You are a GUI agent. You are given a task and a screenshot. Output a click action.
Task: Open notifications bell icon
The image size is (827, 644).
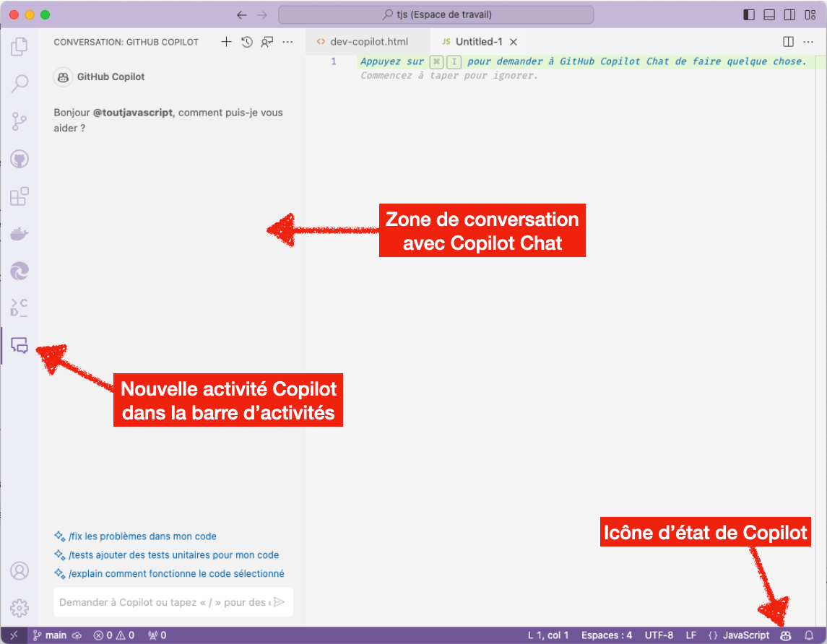[x=808, y=635]
